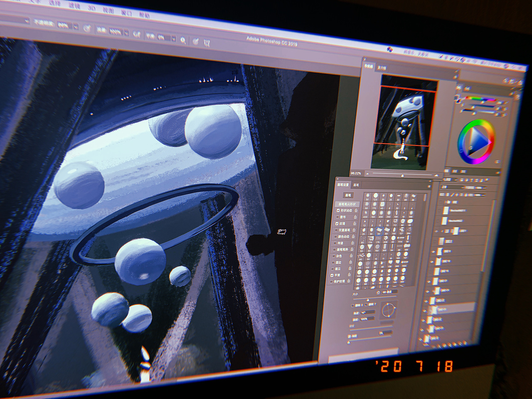This screenshot has height=399, width=532.
Task: Open smoothing options gear icon
Action: pos(182,40)
